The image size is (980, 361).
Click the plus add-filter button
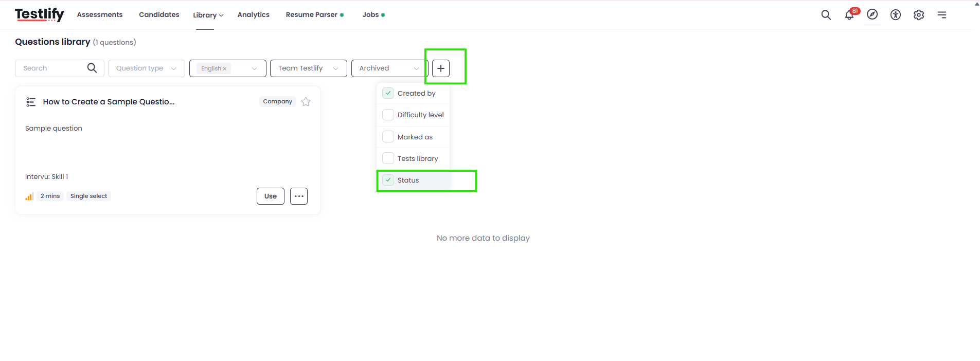pos(441,68)
